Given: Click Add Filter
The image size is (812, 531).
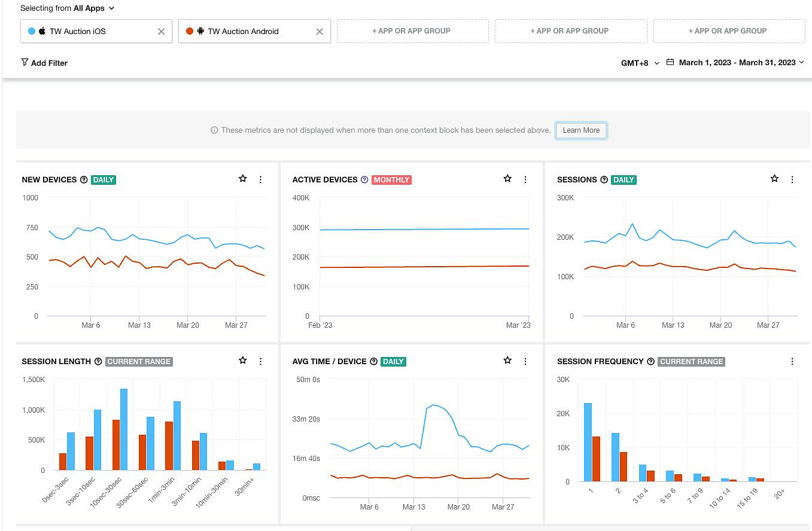Looking at the screenshot, I should pos(44,63).
